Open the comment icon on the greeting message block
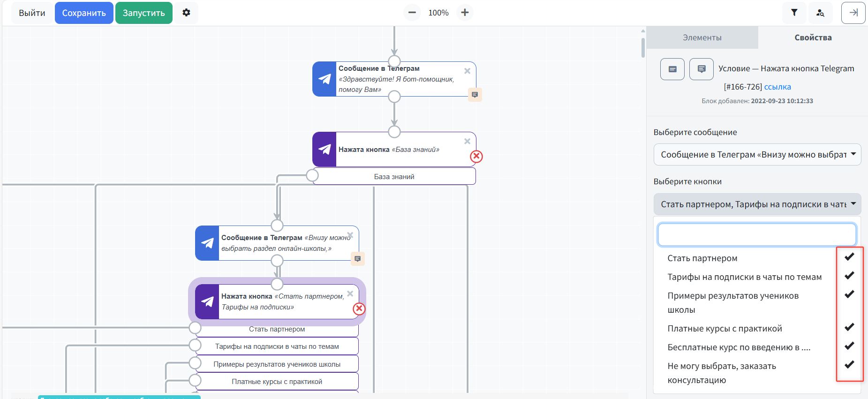The height and width of the screenshot is (399, 868). [475, 95]
